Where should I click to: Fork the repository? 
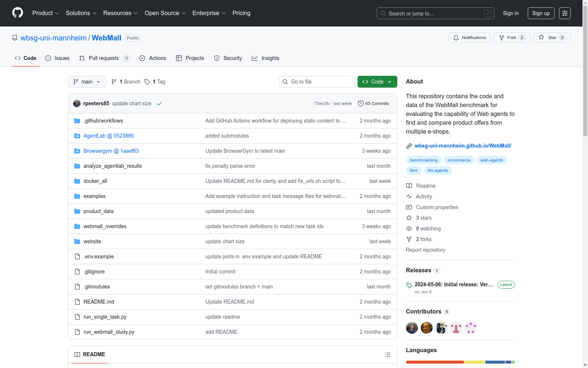pos(512,38)
